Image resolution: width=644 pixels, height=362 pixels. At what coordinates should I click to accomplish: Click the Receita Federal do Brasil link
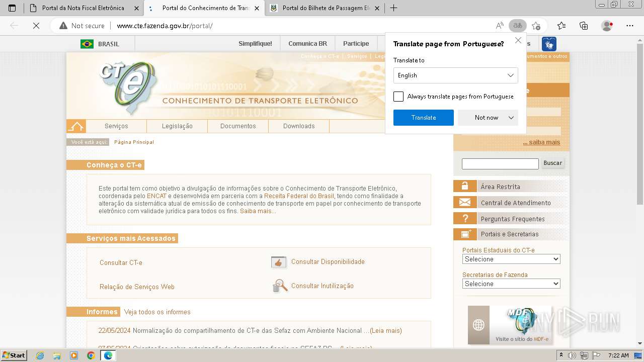click(299, 196)
